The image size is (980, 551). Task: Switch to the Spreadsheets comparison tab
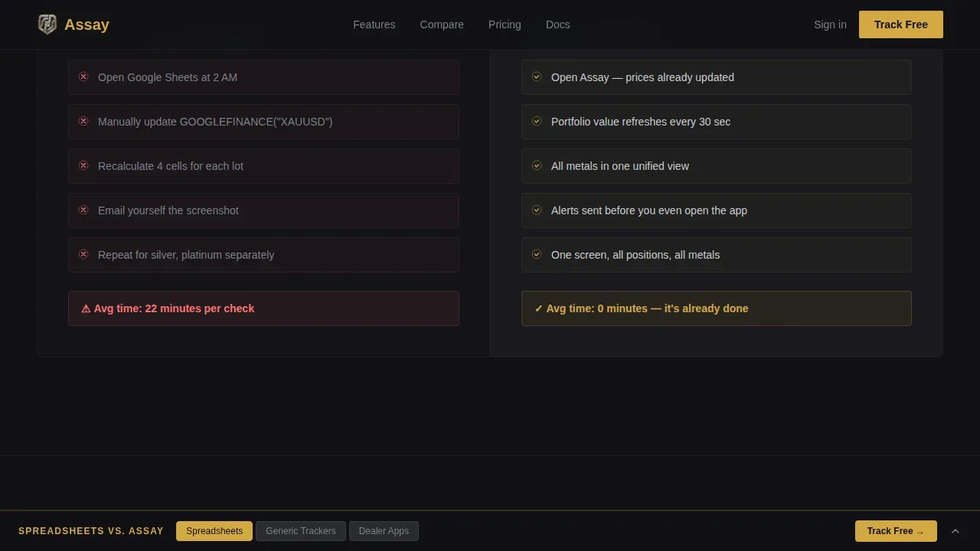pos(214,531)
